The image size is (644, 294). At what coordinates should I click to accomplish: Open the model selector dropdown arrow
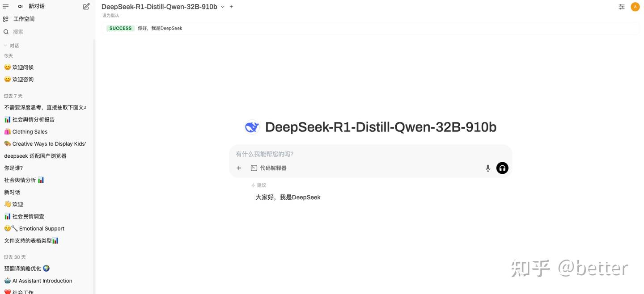223,7
